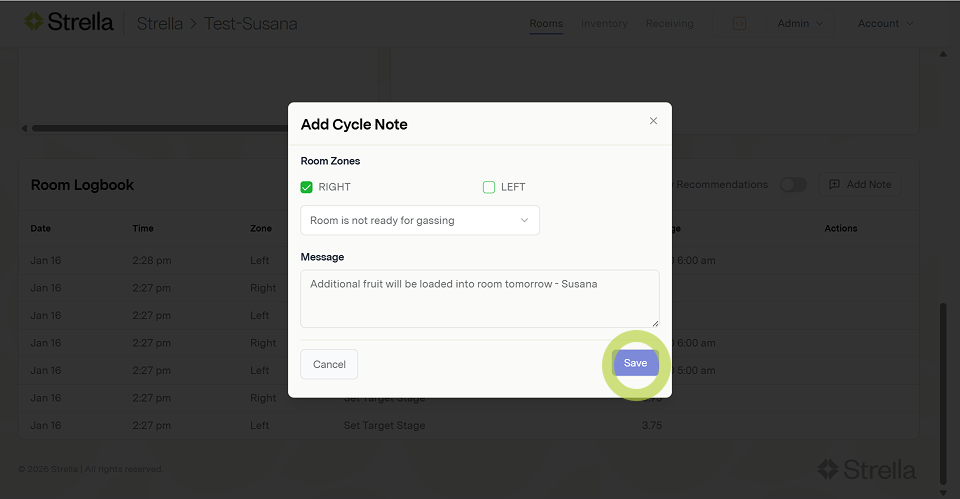Uncheck the RIGHT room zone checkbox
960x499 pixels.
307,187
